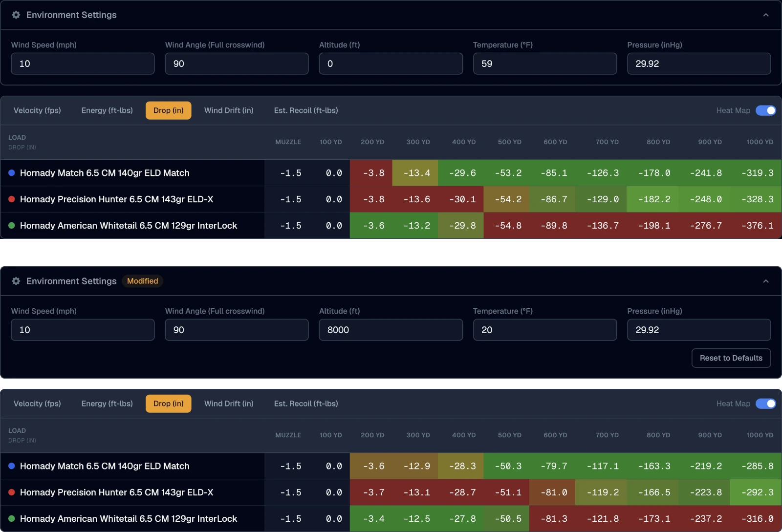Click the Reset to Defaults button
This screenshot has height=532, width=782.
pyautogui.click(x=731, y=358)
